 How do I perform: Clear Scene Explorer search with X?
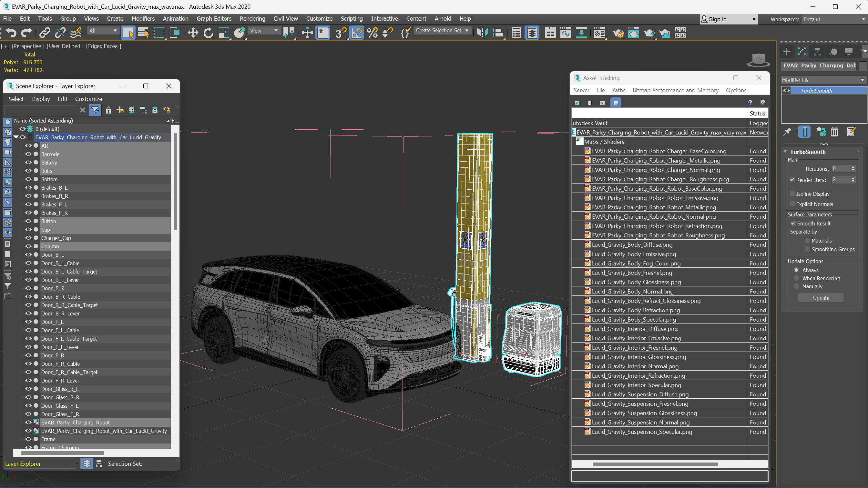[83, 110]
